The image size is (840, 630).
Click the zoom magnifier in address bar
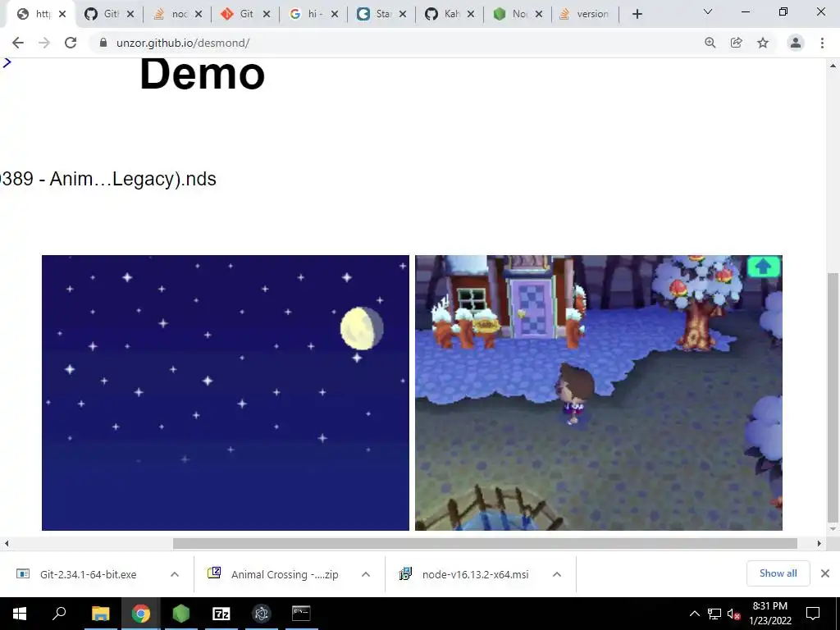tap(710, 43)
